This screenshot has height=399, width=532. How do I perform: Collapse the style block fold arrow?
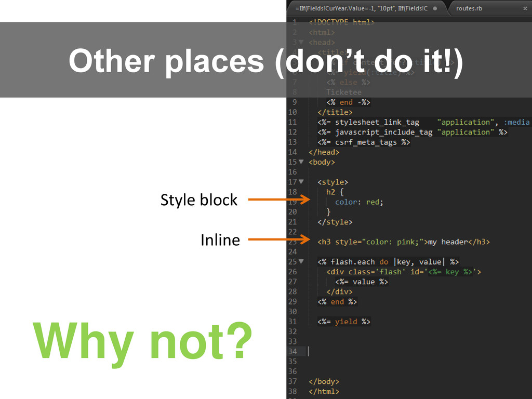pyautogui.click(x=301, y=182)
